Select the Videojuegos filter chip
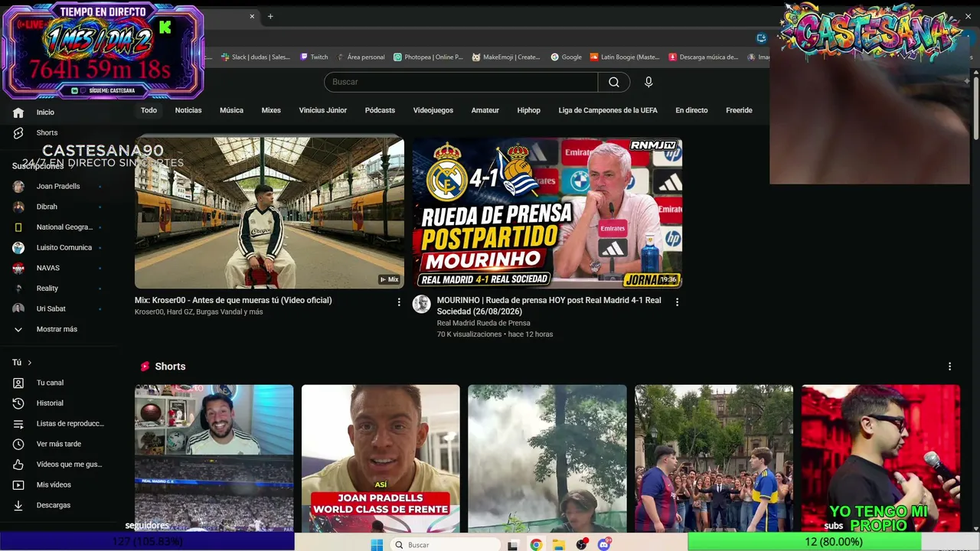Image resolution: width=980 pixels, height=551 pixels. tap(433, 110)
